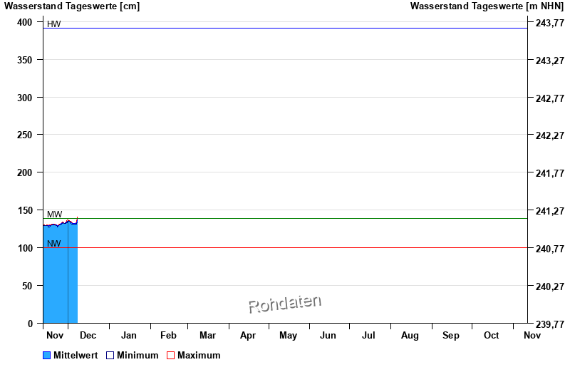570x392 pixels.
Task: Click the blue water level data area
Action: tap(60, 278)
